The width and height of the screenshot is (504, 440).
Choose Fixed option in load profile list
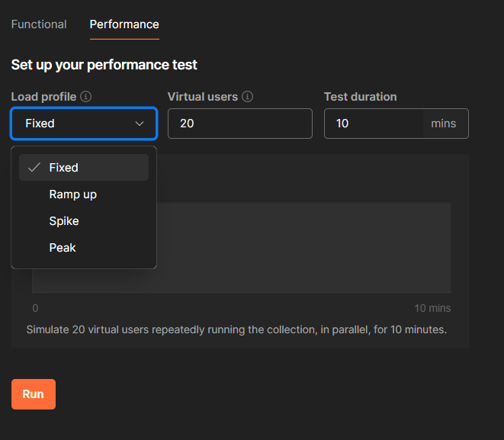(x=84, y=168)
